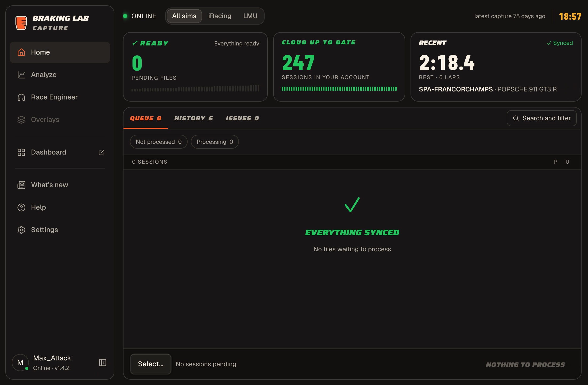Click the P column header
The width and height of the screenshot is (588, 385).
coord(556,162)
